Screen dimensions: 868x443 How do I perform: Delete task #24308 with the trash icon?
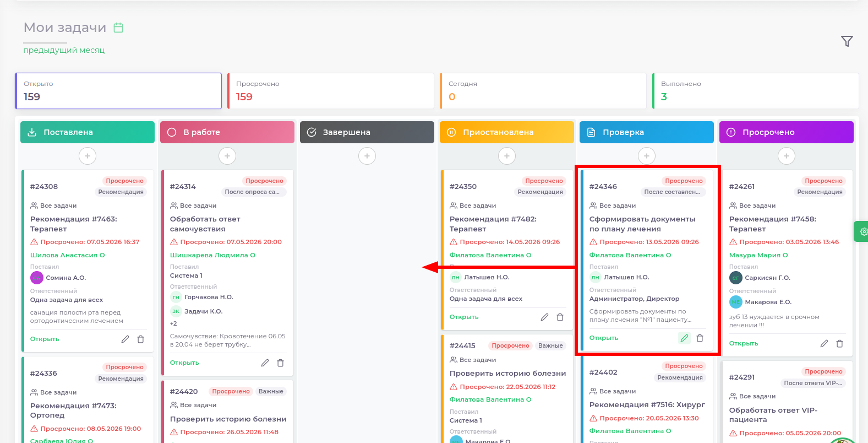point(141,339)
